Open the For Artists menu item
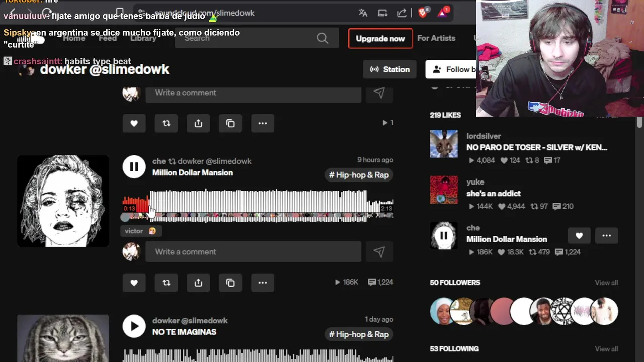The height and width of the screenshot is (362, 644). (x=436, y=38)
